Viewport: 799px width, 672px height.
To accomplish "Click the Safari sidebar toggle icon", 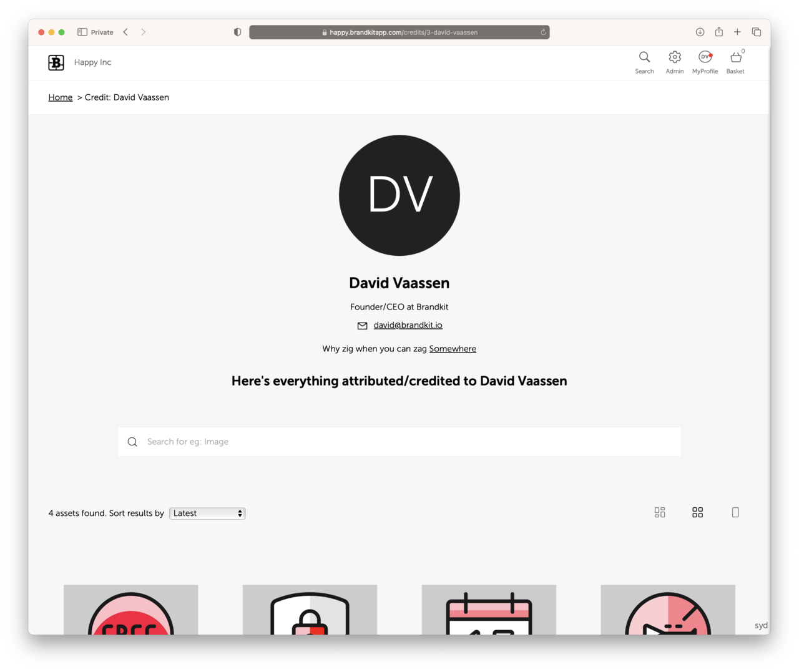I will click(x=82, y=32).
